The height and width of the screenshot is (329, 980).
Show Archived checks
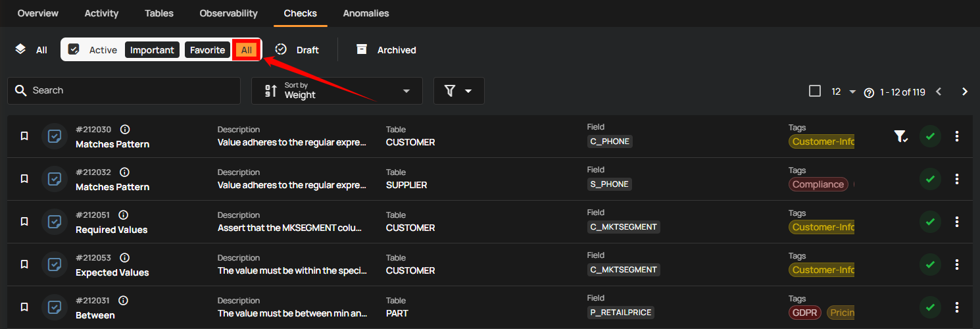[386, 50]
